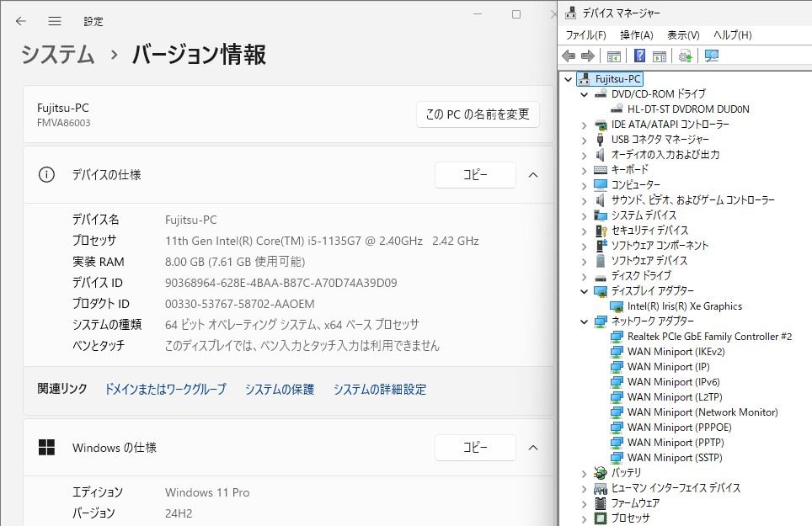Screen dimensions: 812x526
Task: Click product ID 00330-53767-58702-AAOEM
Action: point(240,304)
